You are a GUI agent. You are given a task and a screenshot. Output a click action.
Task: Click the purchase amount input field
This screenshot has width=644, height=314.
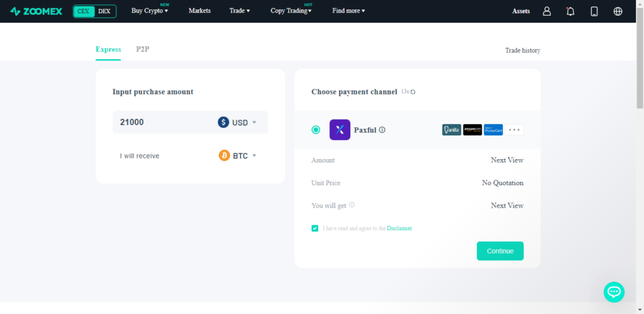(164, 123)
